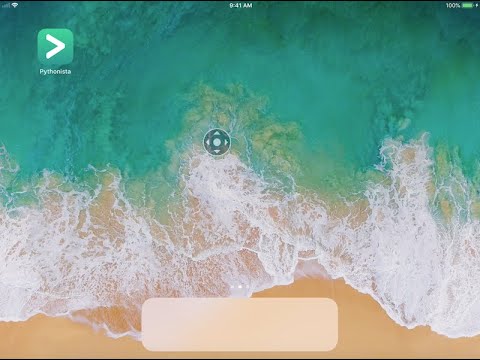
Task: Open the Pythonista app
Action: [55, 46]
